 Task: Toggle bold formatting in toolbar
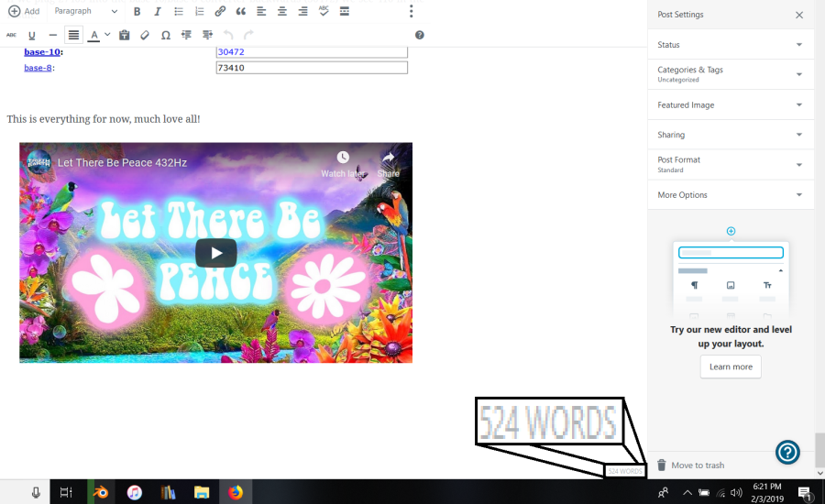(137, 12)
